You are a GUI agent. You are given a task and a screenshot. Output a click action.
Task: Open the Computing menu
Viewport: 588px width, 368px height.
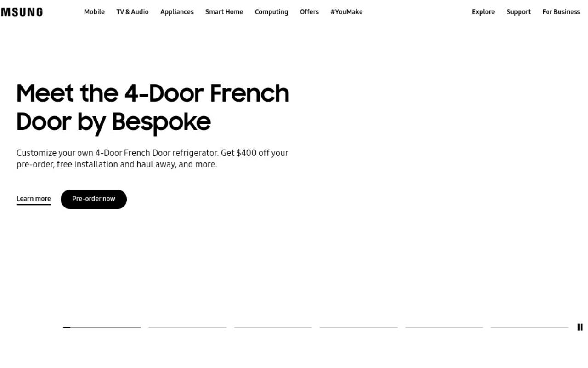pyautogui.click(x=271, y=12)
